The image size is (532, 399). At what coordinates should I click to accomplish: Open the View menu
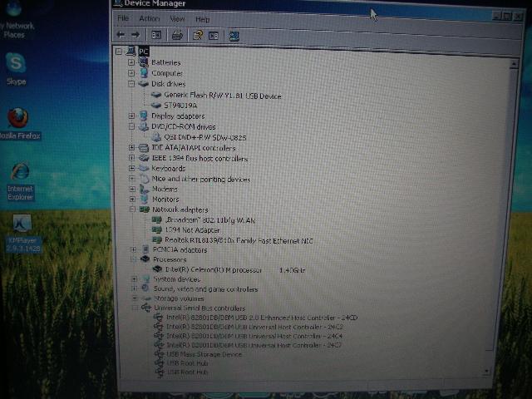point(177,18)
